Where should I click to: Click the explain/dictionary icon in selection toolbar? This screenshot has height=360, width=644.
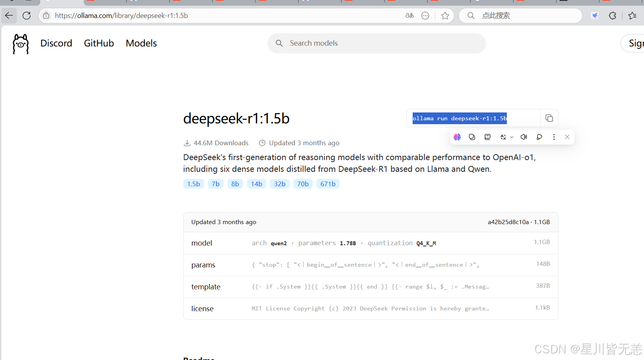[x=487, y=137]
